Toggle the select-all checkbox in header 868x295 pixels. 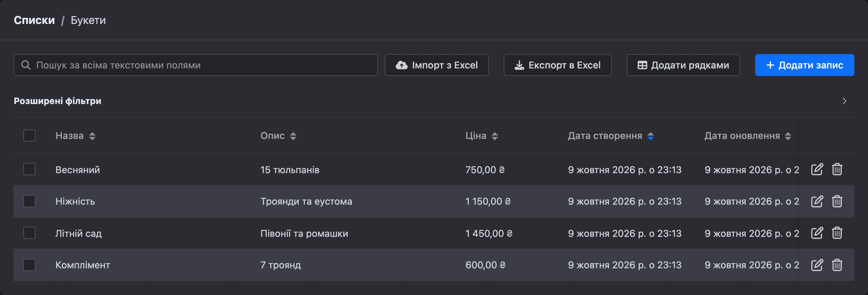click(x=29, y=136)
